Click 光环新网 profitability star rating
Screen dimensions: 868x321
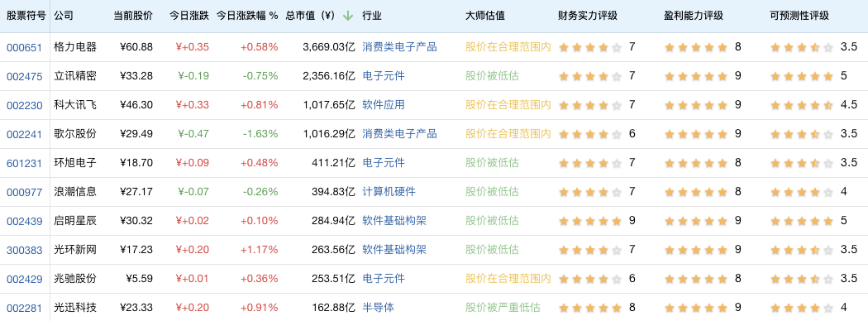[x=696, y=250]
